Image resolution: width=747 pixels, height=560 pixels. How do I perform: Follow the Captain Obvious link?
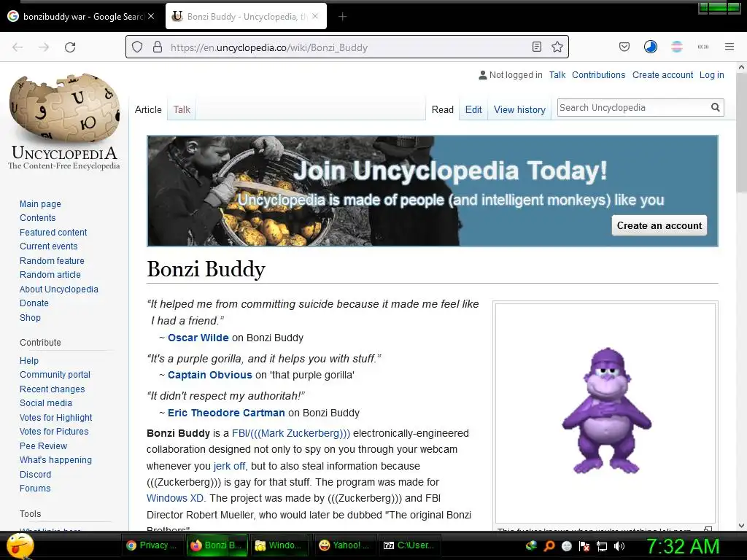[209, 375]
